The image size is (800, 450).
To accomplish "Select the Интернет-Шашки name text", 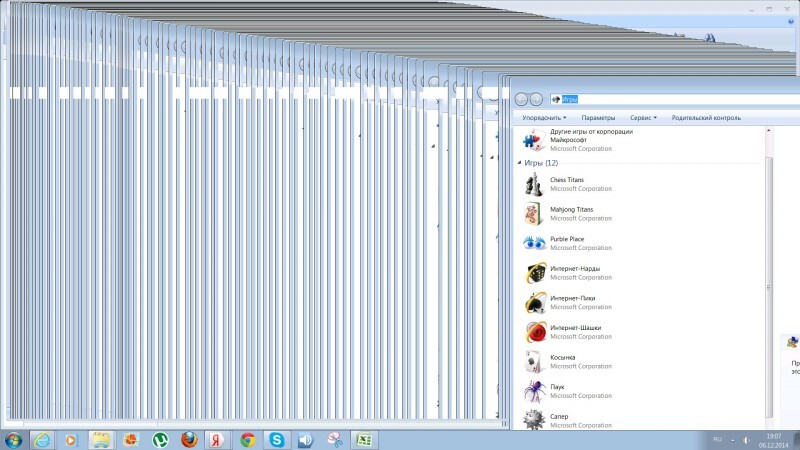I will coord(576,328).
